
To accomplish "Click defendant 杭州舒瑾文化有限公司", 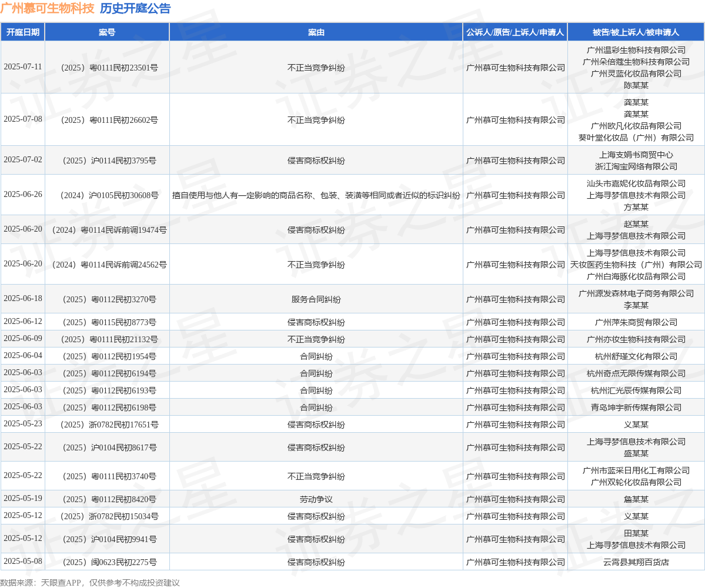I will 636,356.
